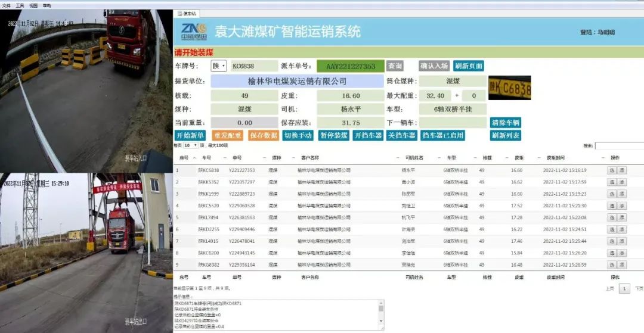Viewport: 644px width, 333px height.
Task: Open the rows-per-page dropdown showing 10
Action: (191, 145)
